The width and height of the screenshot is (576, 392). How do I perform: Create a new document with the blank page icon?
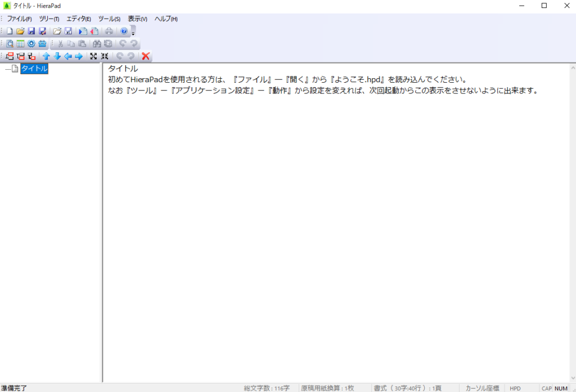click(x=10, y=31)
